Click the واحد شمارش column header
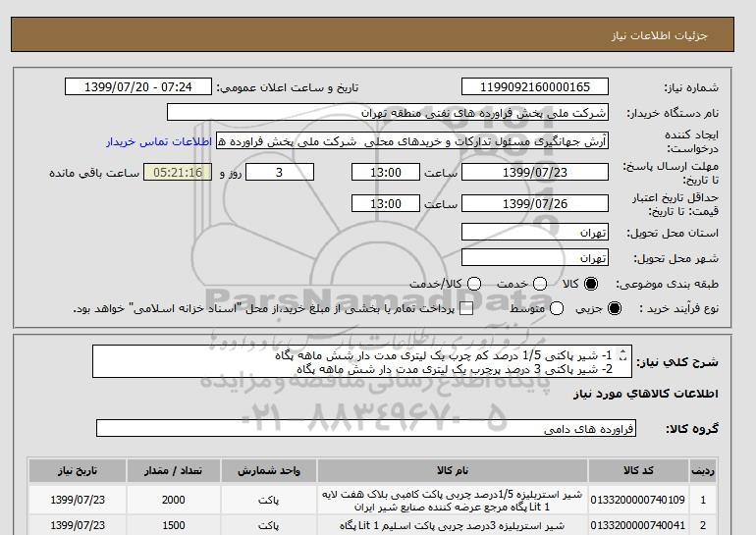The width and height of the screenshot is (756, 535). pos(269,470)
